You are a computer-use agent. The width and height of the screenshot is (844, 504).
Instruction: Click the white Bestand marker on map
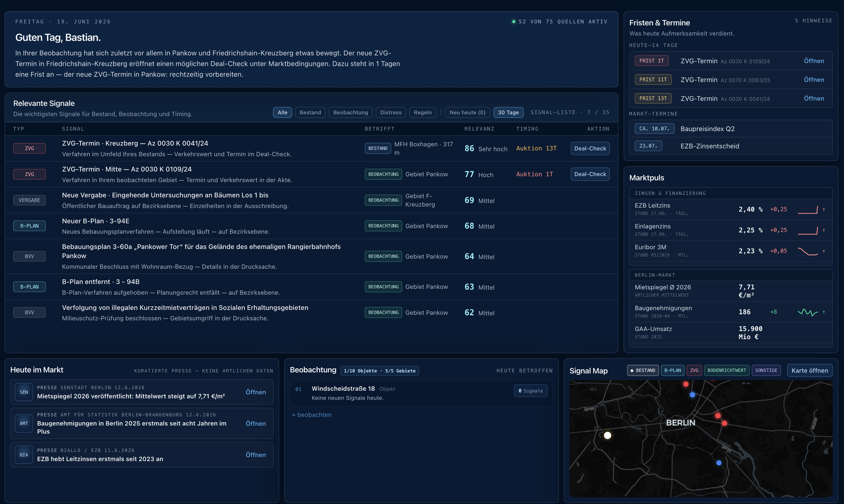click(607, 435)
